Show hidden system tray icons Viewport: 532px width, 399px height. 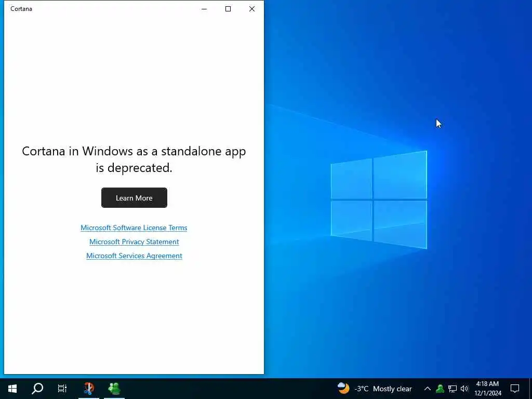tap(427, 389)
